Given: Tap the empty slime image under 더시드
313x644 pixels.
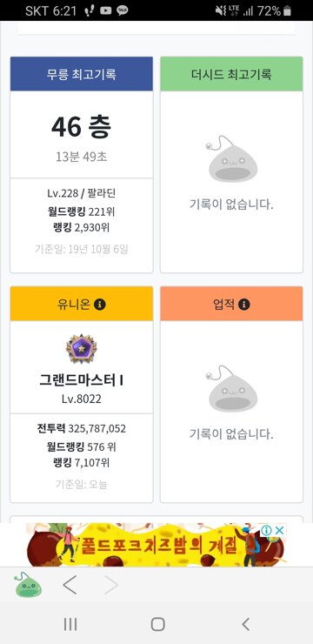Looking at the screenshot, I should coord(230,159).
